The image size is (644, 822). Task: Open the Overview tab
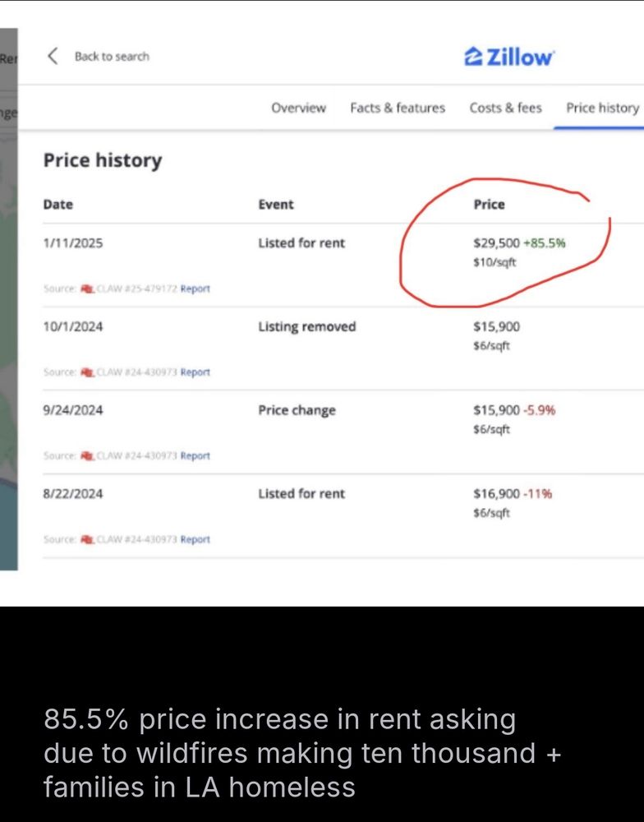click(298, 108)
